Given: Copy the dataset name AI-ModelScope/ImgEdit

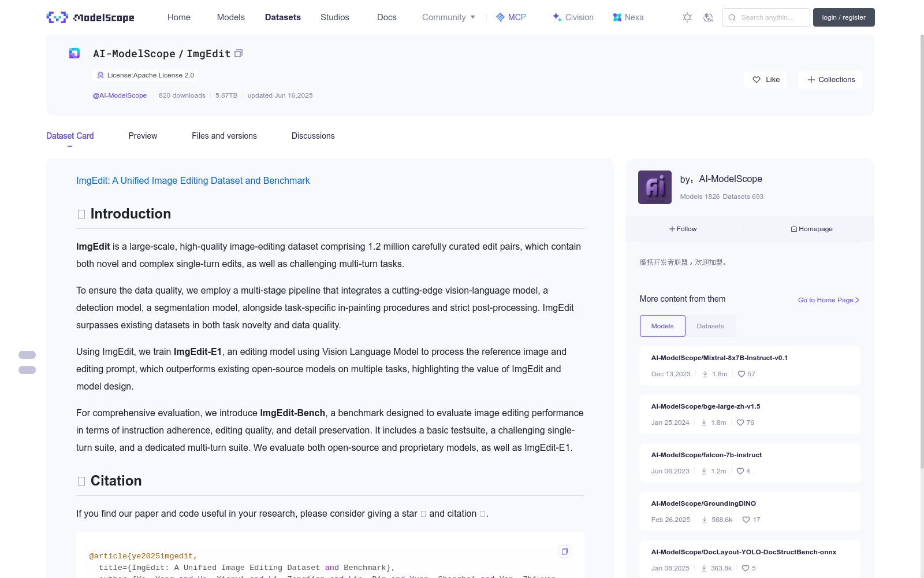Looking at the screenshot, I should (239, 53).
